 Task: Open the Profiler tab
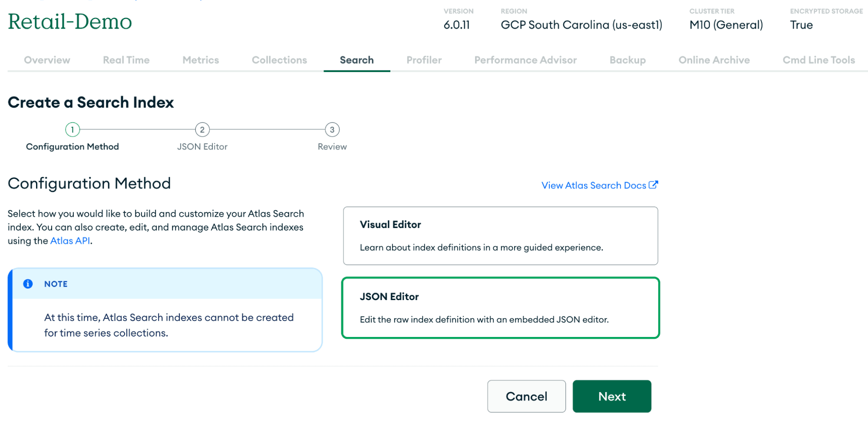[x=423, y=60]
